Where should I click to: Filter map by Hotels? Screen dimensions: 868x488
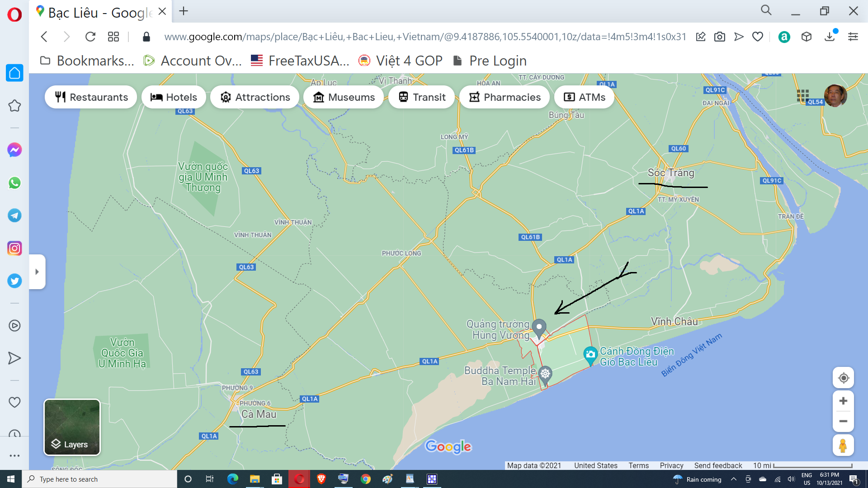(174, 97)
